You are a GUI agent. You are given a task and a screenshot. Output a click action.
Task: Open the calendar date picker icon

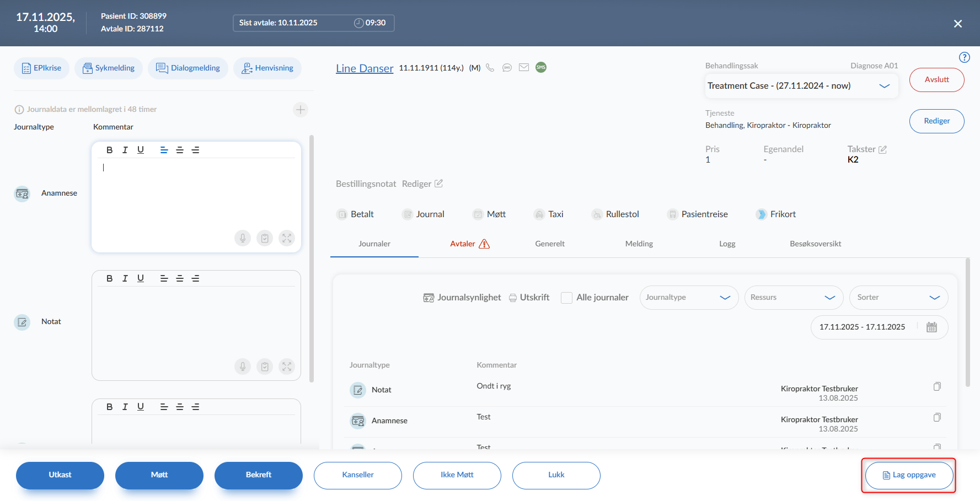tap(931, 327)
